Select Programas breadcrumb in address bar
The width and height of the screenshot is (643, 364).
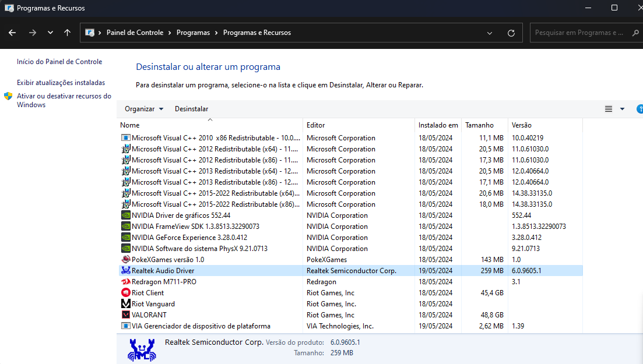[193, 33]
